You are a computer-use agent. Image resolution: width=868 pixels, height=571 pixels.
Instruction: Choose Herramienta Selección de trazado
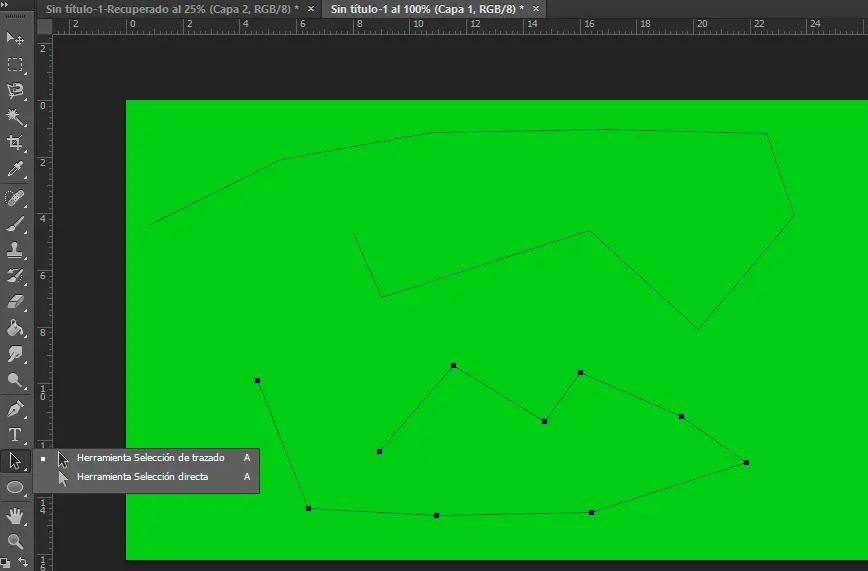(147, 458)
